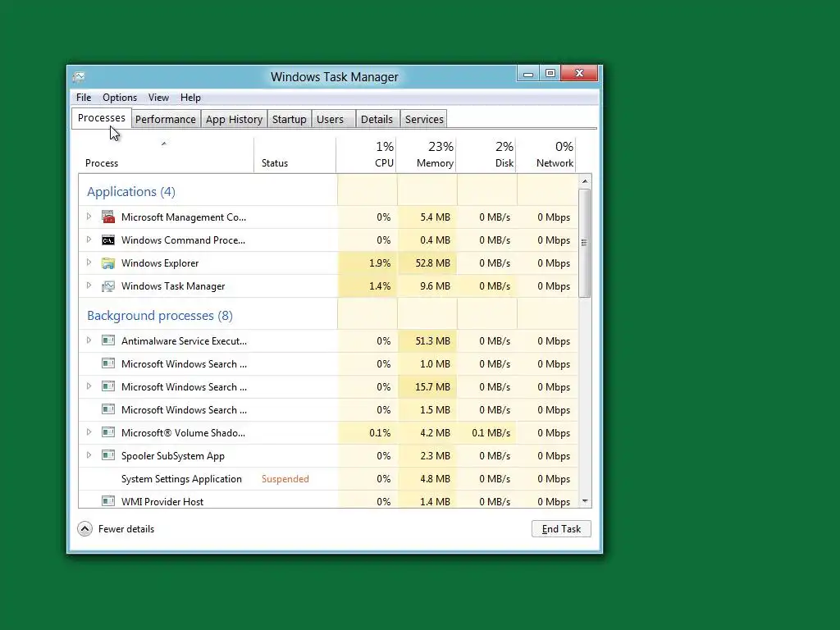
Task: Click the process list scrollbar thumb
Action: (584, 243)
